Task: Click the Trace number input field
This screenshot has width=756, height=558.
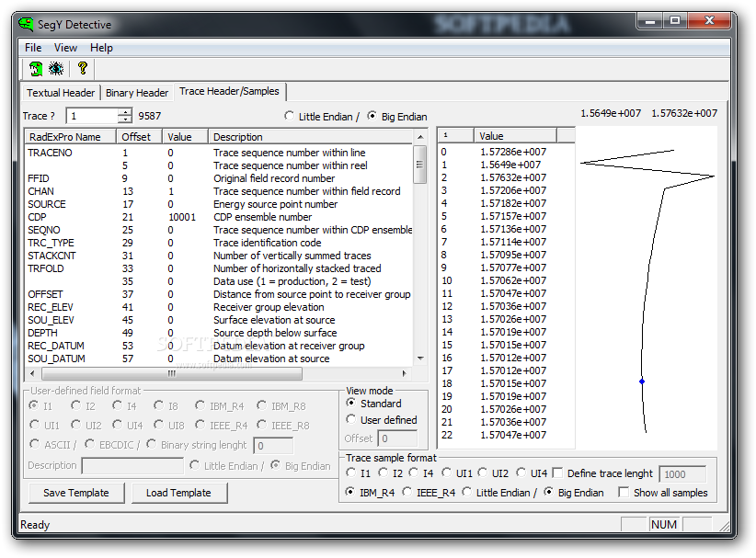Action: pos(92,116)
